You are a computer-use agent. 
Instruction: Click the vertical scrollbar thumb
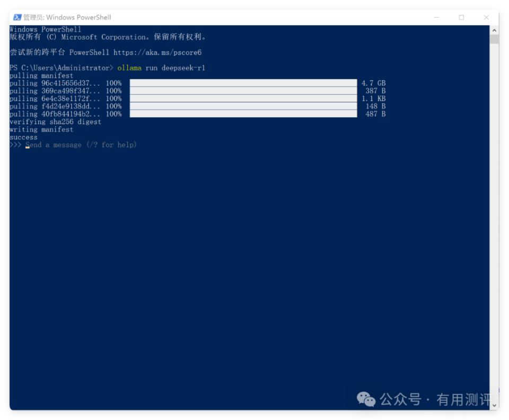tap(494, 39)
